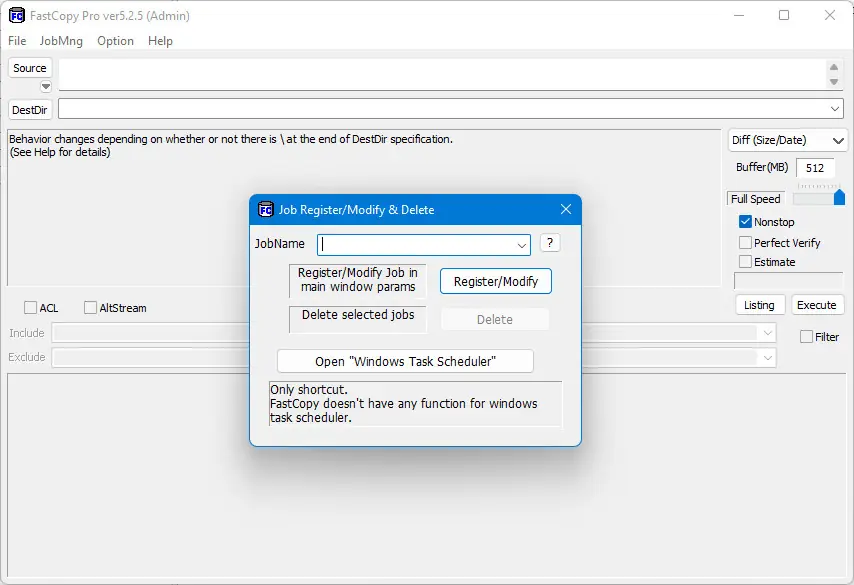Open the File menu
854x585 pixels.
tap(17, 41)
